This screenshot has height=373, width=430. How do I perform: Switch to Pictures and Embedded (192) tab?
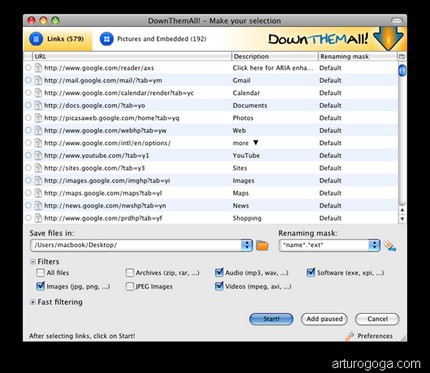153,39
